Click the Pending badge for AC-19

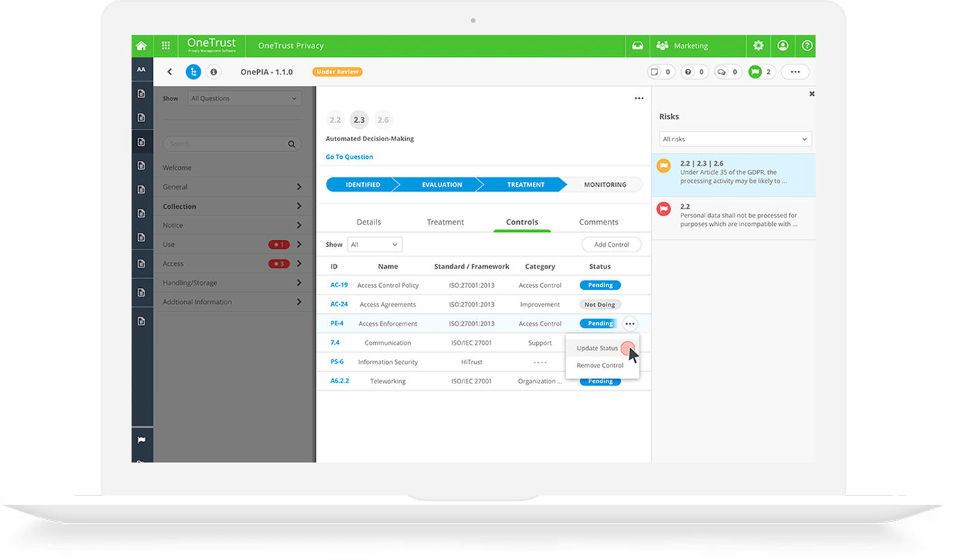pyautogui.click(x=600, y=285)
